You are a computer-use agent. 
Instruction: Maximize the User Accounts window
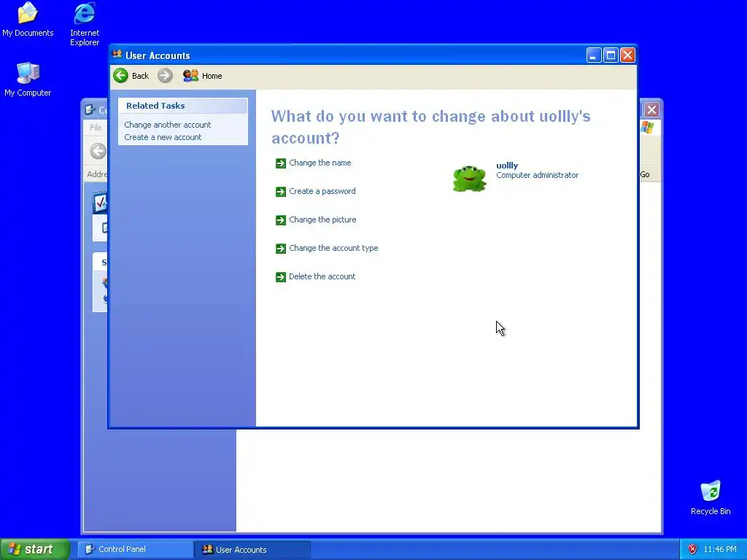611,55
